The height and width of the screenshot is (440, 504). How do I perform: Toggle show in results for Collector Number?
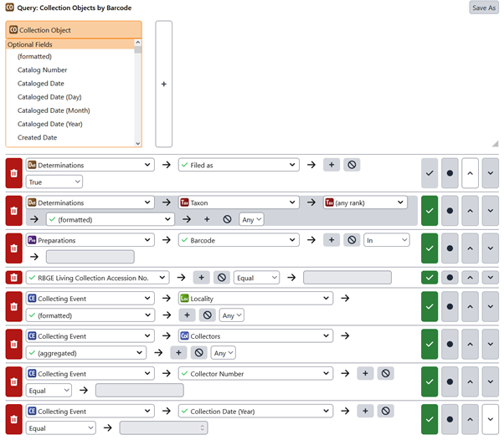coord(429,382)
